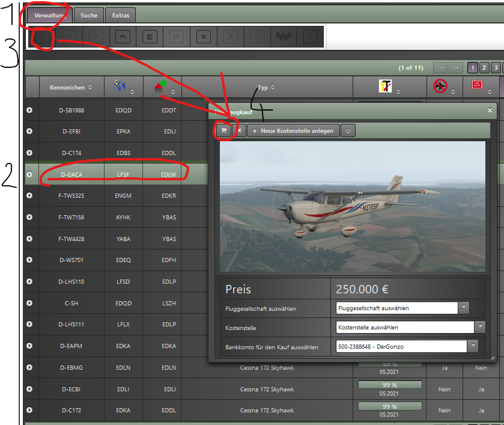Click the Cessna aircraft preview image
504x425 pixels.
[x=353, y=206]
